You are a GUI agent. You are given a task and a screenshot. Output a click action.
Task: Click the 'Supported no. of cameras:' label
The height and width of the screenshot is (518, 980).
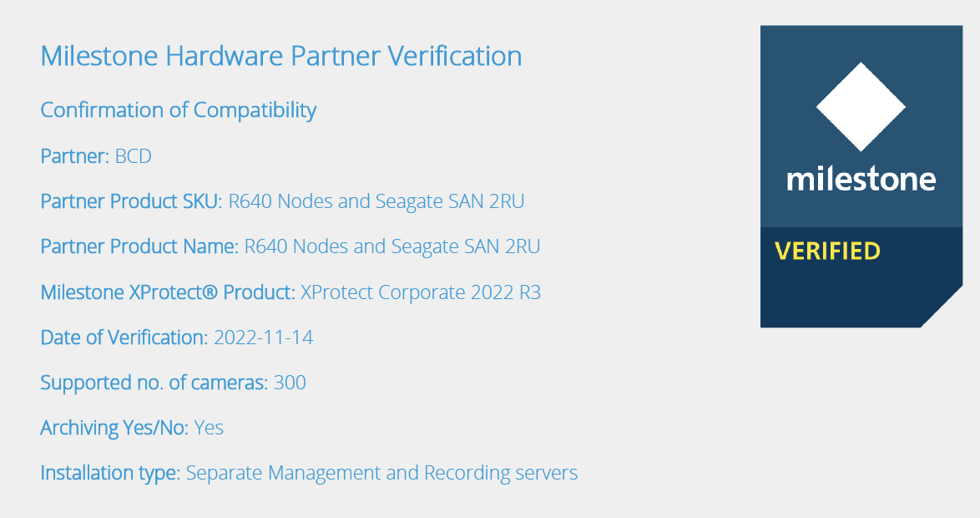point(154,383)
